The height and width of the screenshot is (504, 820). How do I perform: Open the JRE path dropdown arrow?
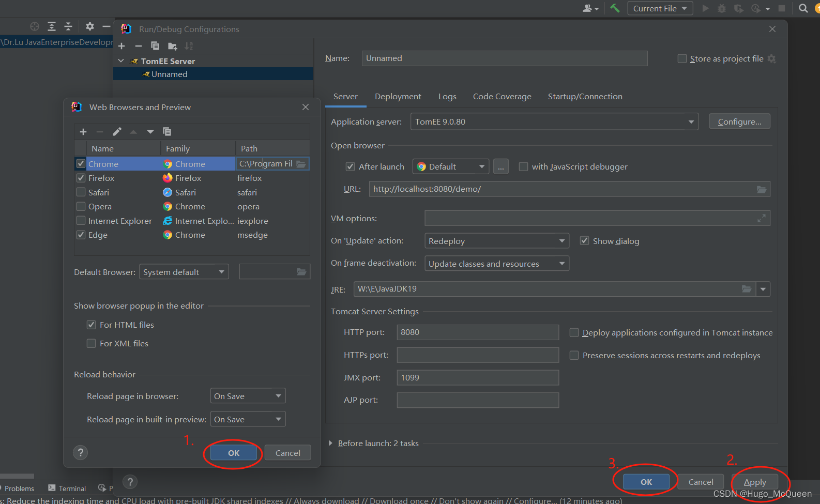coord(763,289)
